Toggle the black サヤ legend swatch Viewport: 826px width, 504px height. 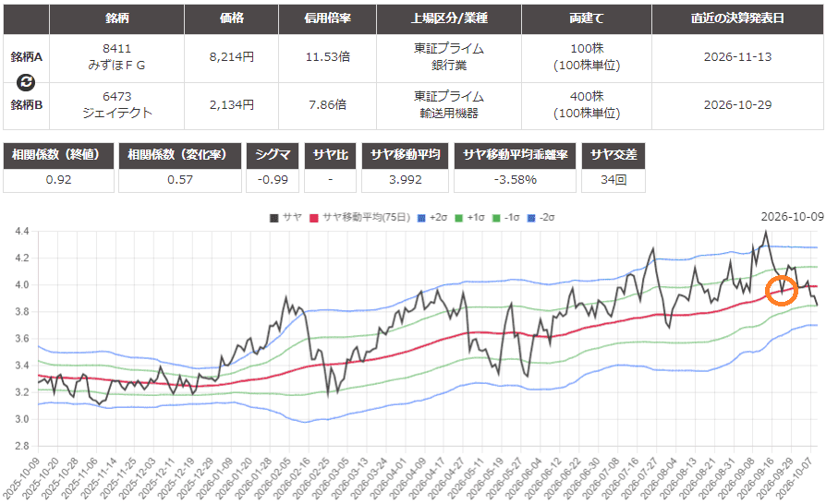273,218
